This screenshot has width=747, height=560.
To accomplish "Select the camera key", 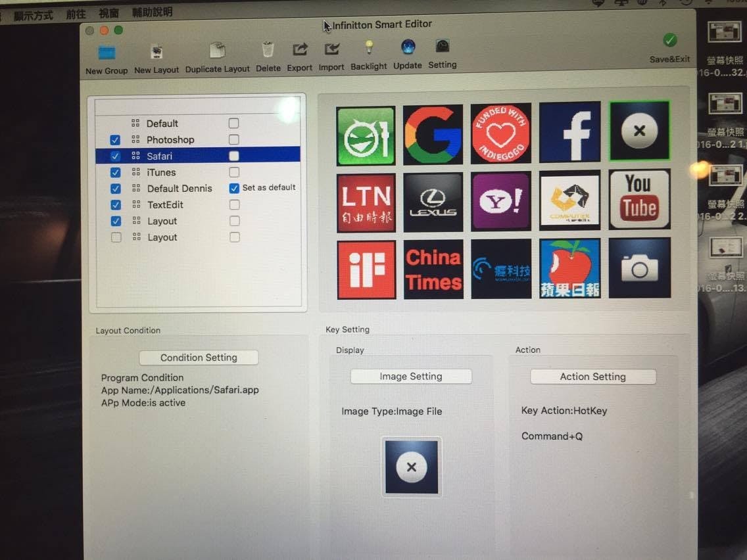I will 640,268.
